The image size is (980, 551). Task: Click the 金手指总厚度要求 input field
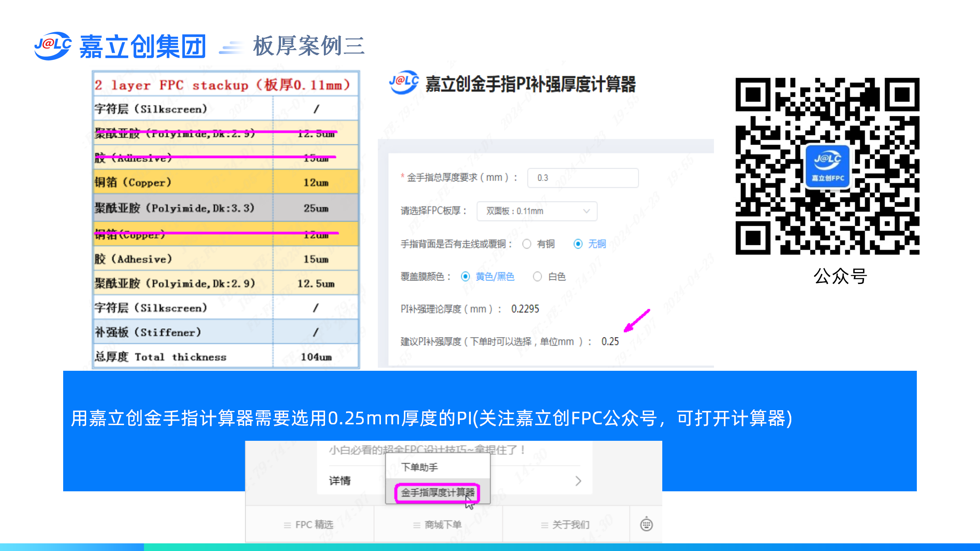click(x=582, y=178)
